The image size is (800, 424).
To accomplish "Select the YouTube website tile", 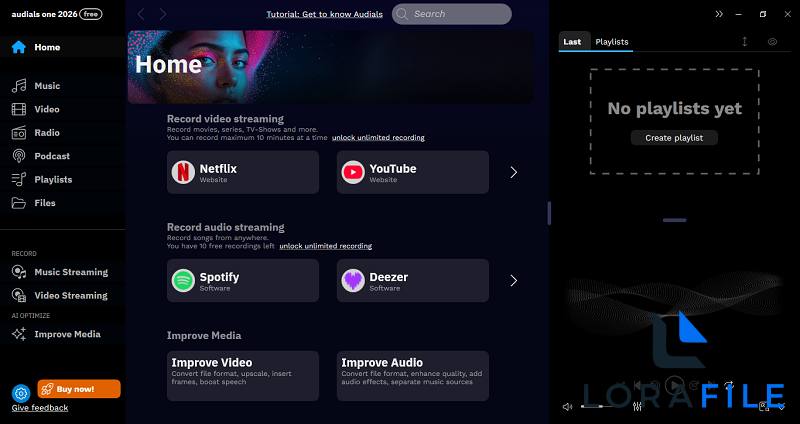I will (x=413, y=172).
